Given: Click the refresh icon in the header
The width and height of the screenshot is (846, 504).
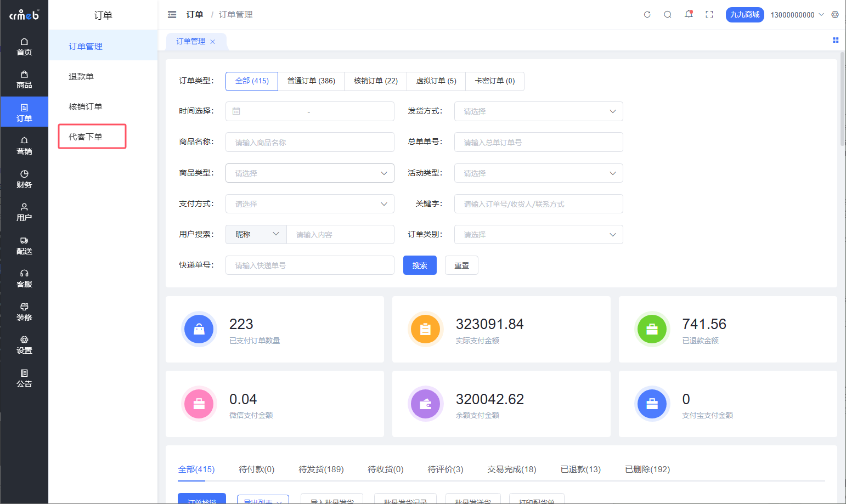Looking at the screenshot, I should [647, 15].
